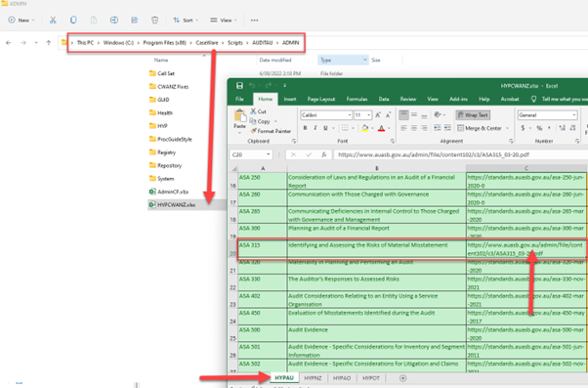Click the Paste clipboard icon in Excel
Image resolution: width=588 pixels, height=388 pixels.
[239, 116]
